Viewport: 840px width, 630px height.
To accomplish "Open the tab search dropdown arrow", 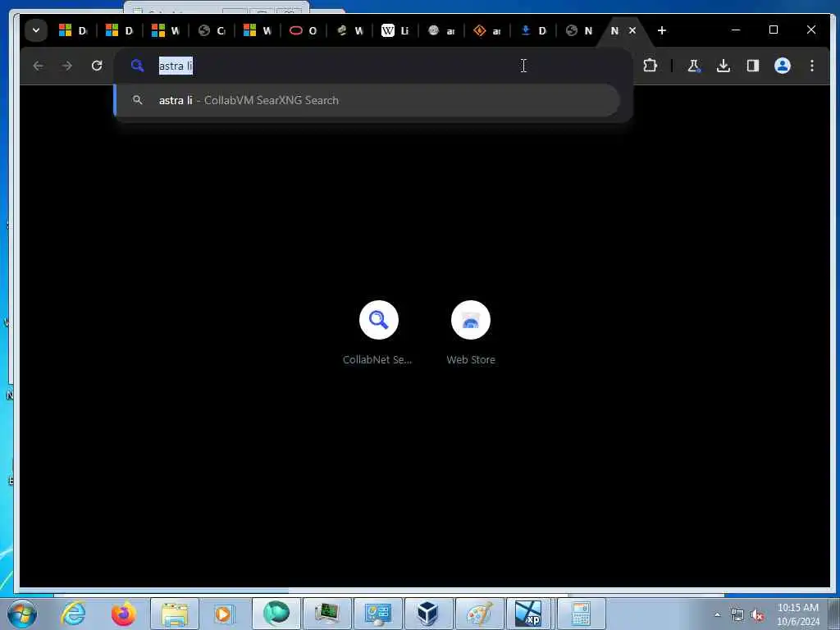I will pos(36,30).
